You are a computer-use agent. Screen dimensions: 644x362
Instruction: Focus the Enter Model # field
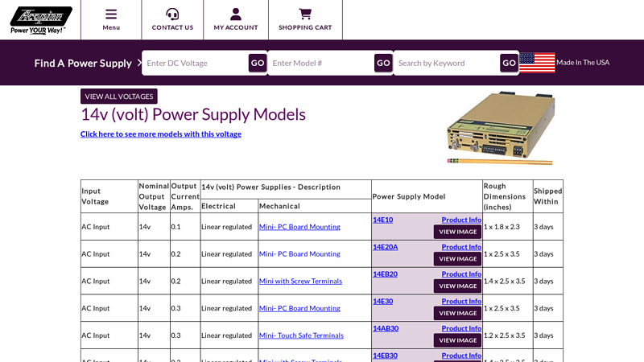(x=321, y=63)
